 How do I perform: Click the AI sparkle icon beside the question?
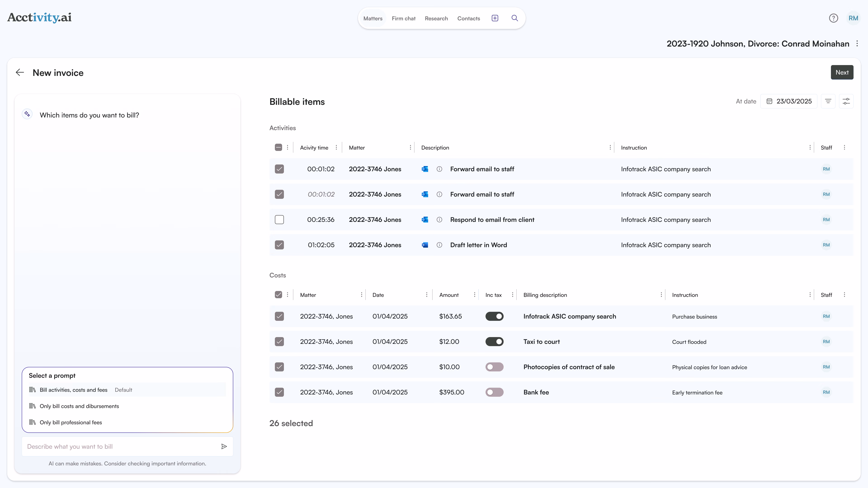pos(27,114)
